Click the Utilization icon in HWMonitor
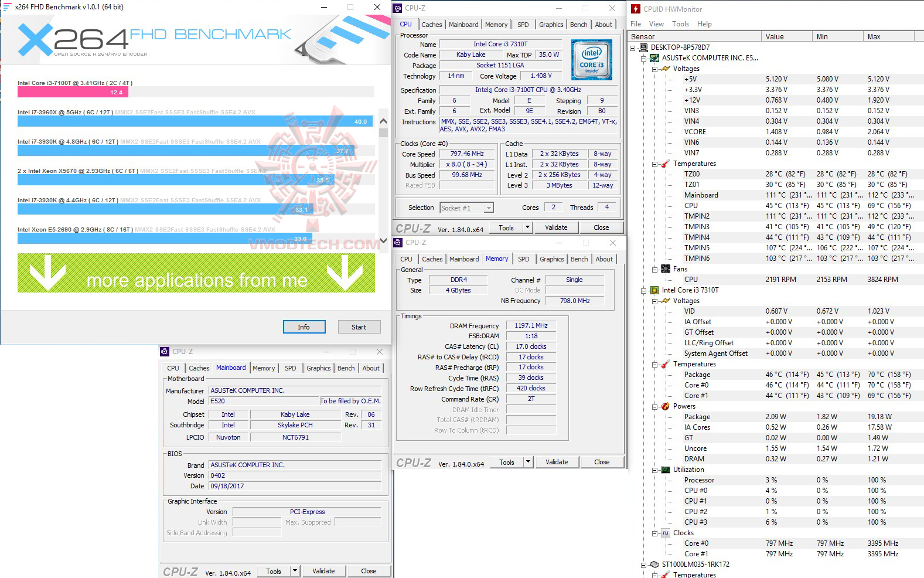Screen dimensions: 924x578 (x=666, y=470)
